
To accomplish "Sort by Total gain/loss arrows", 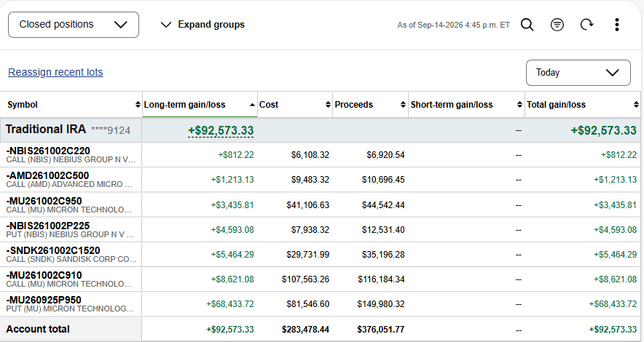I will (636, 105).
